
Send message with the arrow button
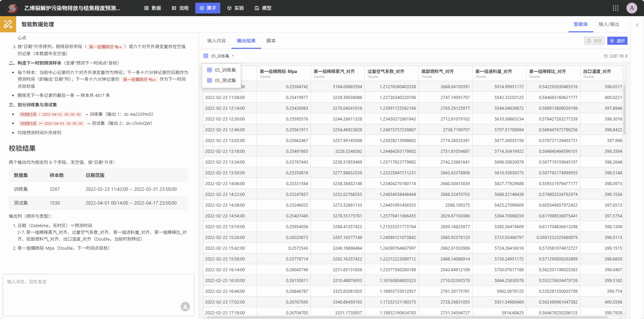pyautogui.click(x=185, y=307)
